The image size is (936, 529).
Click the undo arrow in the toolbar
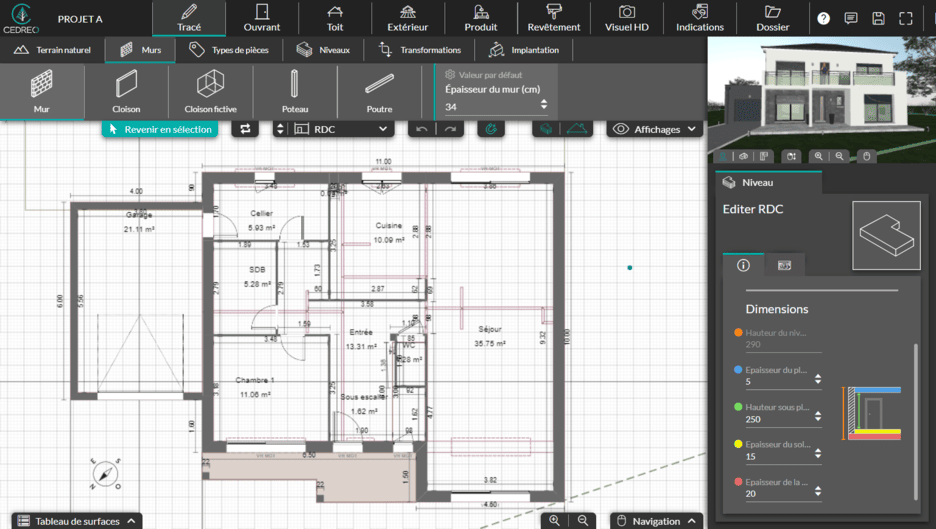422,129
